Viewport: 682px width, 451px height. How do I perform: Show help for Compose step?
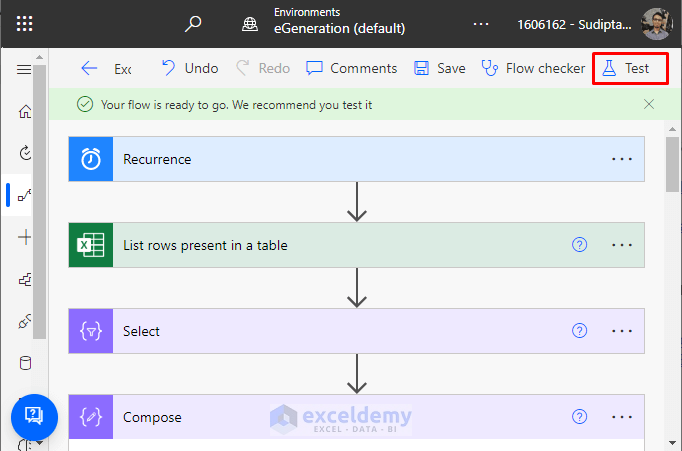pyautogui.click(x=579, y=417)
